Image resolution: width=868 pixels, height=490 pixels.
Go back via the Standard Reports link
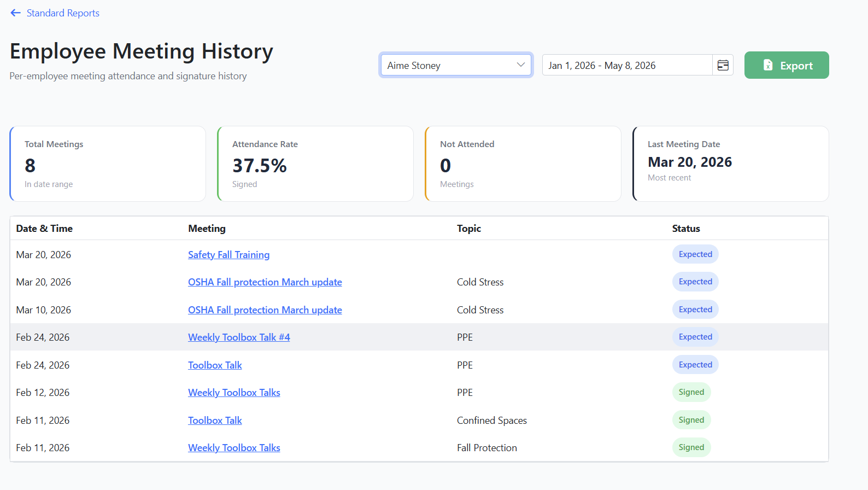click(63, 13)
